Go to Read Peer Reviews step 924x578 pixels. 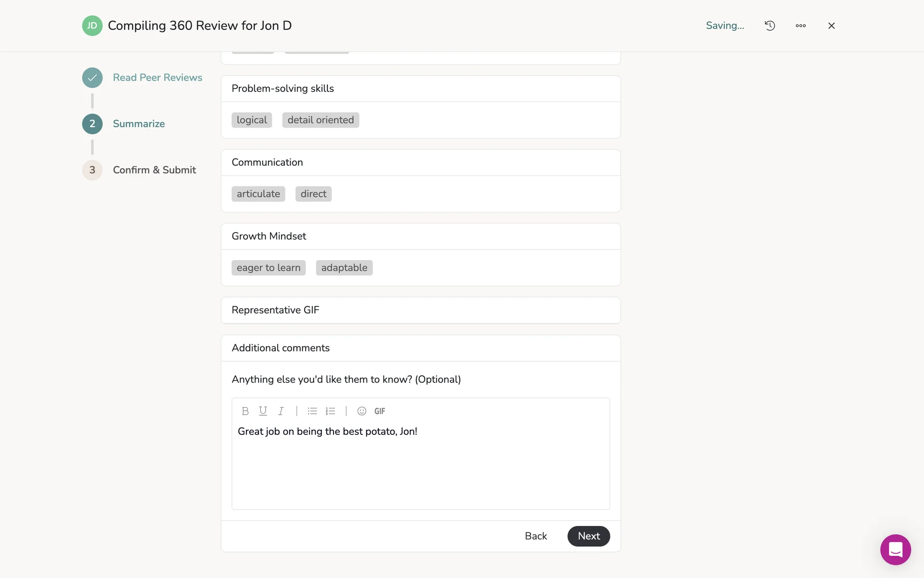point(157,78)
